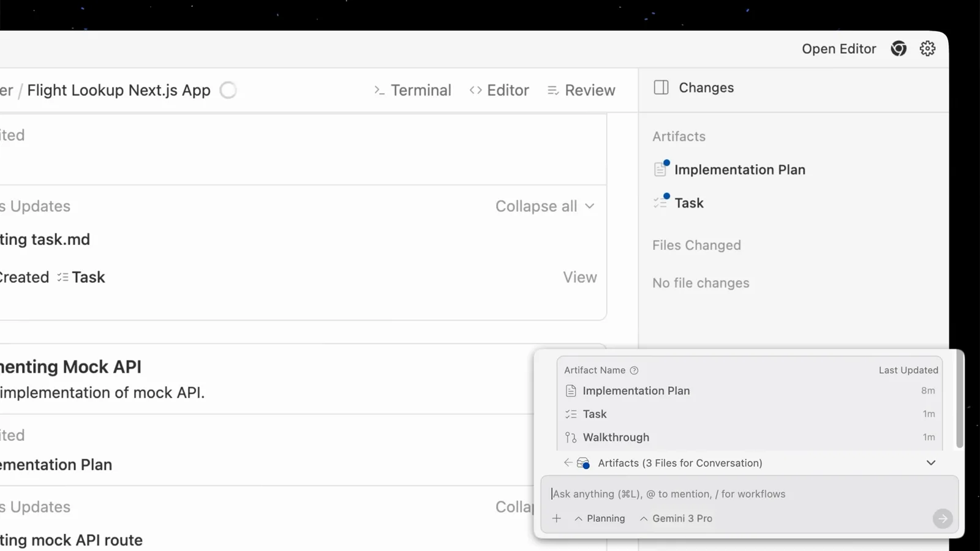Click the popup vertical scrollbar

959,400
